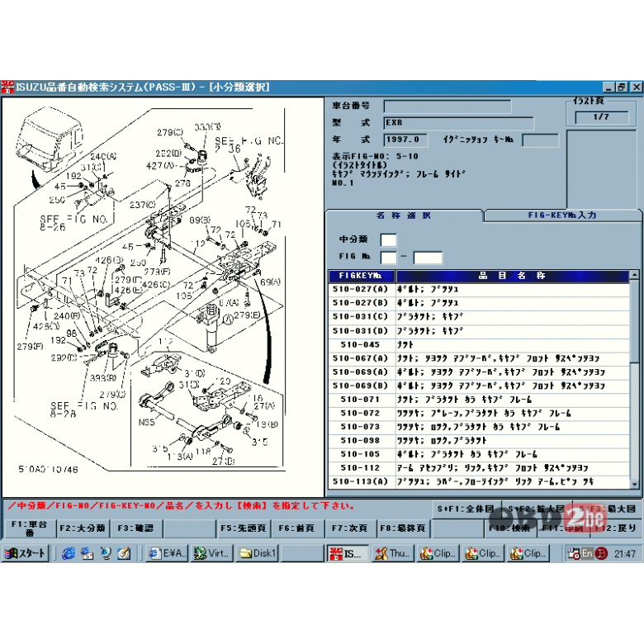
Task: Select row 510-031(D)
Action: 479,331
